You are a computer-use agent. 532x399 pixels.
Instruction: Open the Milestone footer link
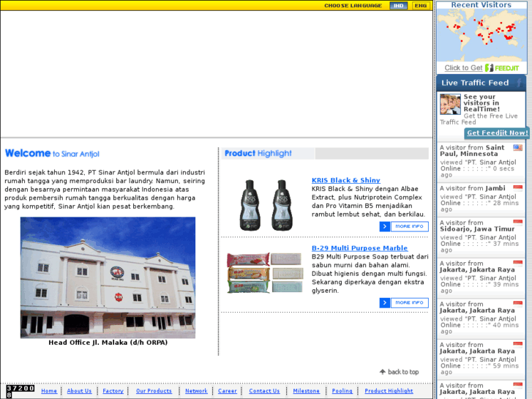point(306,391)
